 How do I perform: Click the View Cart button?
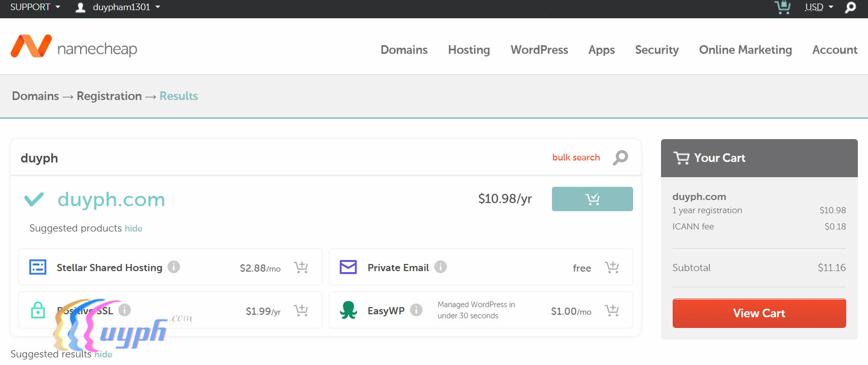pyautogui.click(x=759, y=313)
